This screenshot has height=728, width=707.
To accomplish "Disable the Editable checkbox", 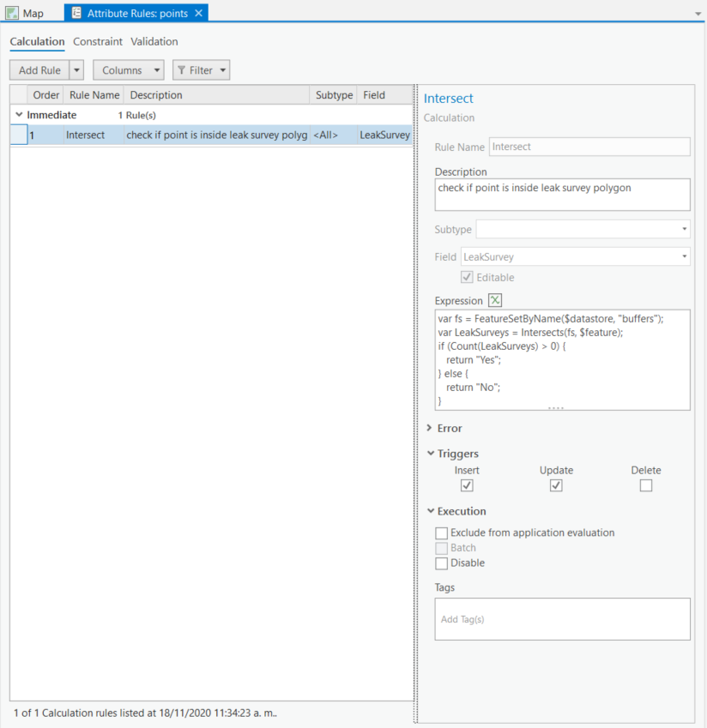I will pos(467,277).
